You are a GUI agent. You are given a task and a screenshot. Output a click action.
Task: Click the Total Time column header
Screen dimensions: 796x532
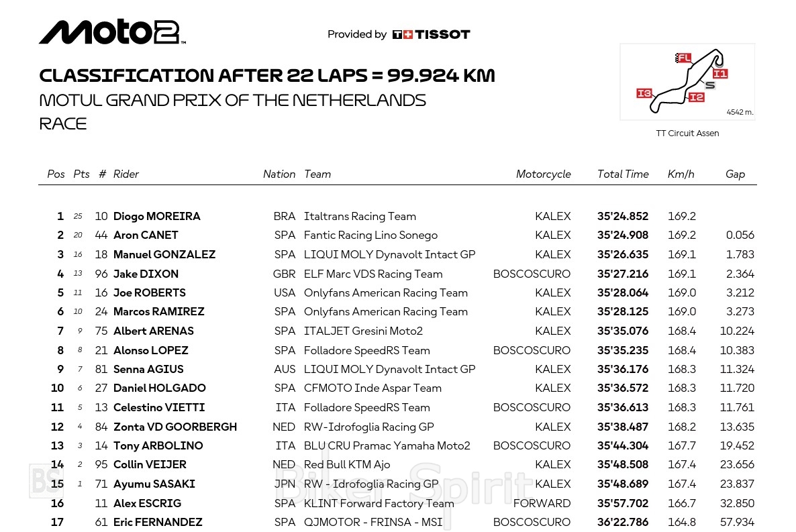click(623, 174)
